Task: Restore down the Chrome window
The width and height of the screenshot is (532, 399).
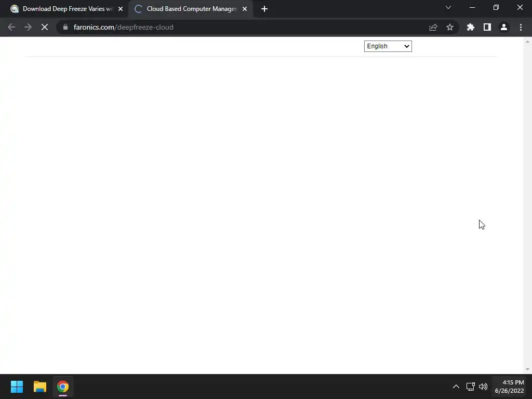Action: 496,7
